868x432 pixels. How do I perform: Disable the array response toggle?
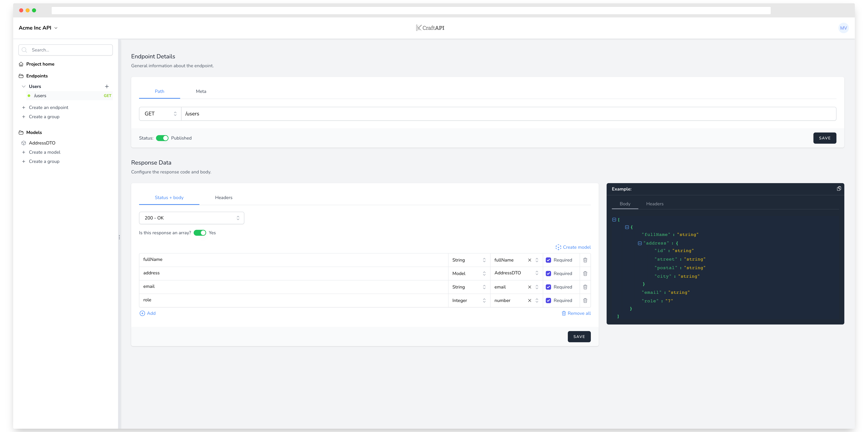(x=200, y=232)
